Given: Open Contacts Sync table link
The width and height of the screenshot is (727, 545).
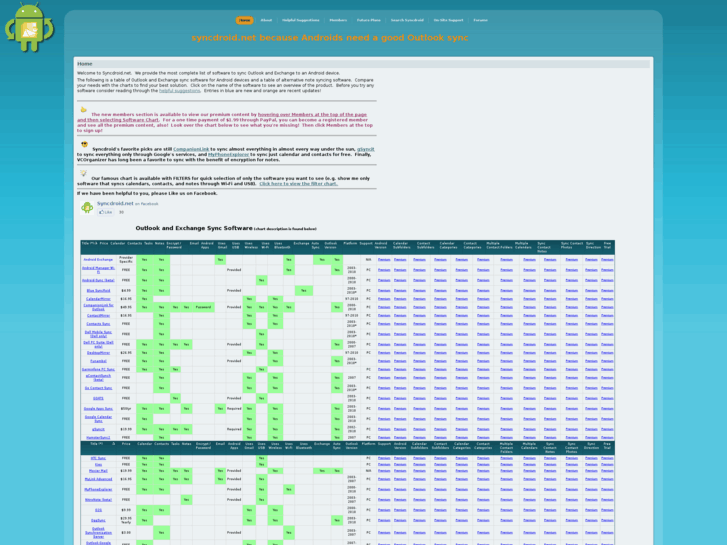Looking at the screenshot, I should pyautogui.click(x=98, y=324).
